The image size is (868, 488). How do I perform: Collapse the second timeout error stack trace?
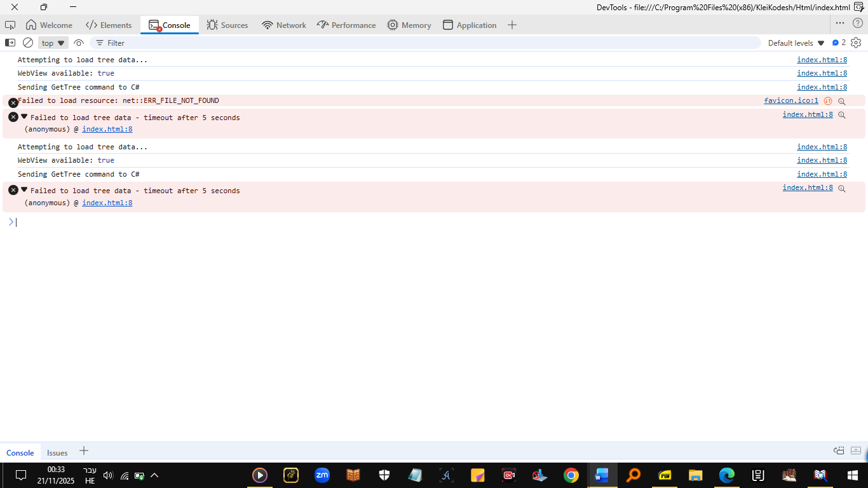point(24,189)
